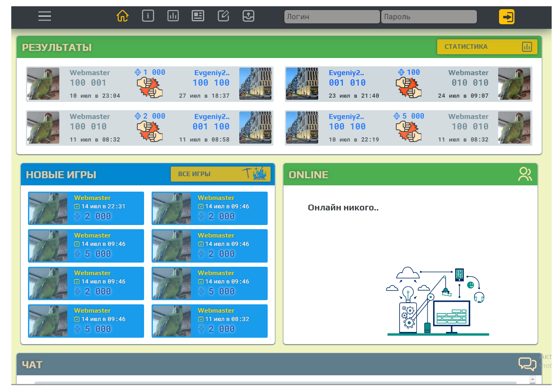Open the Webmaster name in the 11 июл game card

(x=216, y=311)
